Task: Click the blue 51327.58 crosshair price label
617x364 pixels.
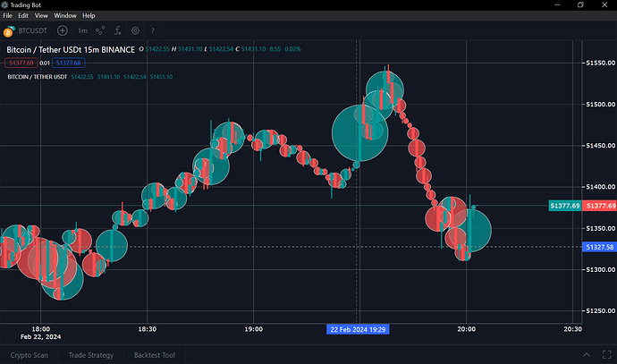Action: 599,247
